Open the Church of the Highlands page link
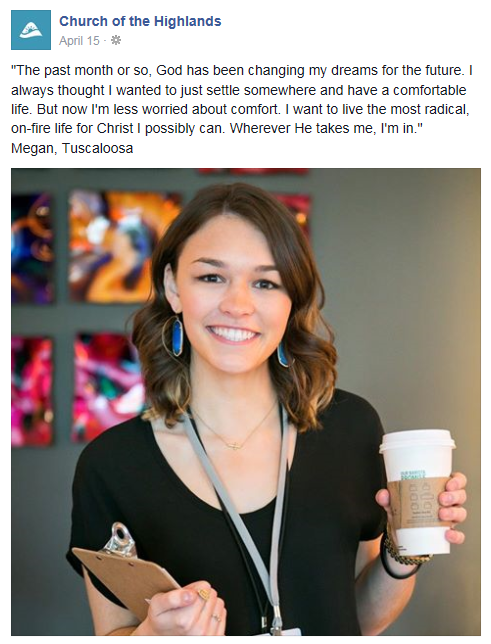 click(x=140, y=21)
